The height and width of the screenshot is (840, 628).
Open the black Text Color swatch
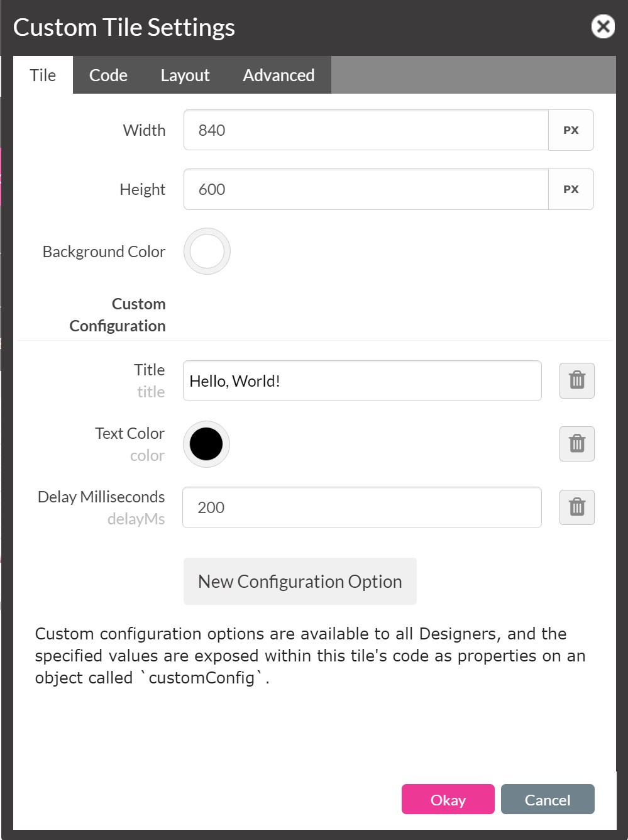tap(206, 444)
